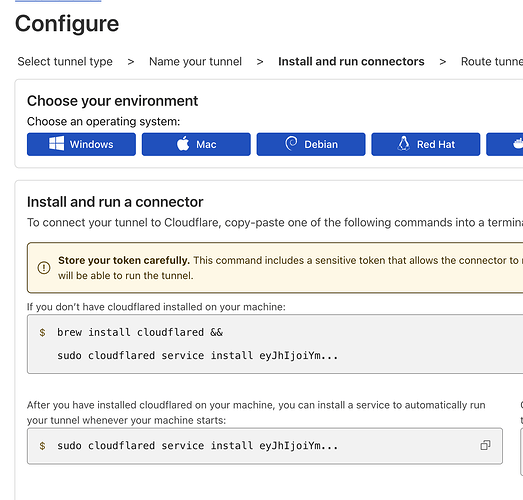Click the Store your token carefully notice
The height and width of the screenshot is (500, 523).
point(275,268)
